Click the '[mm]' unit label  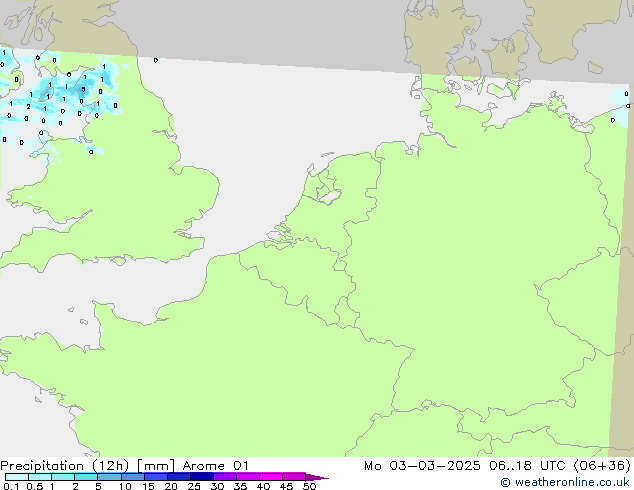coord(156,466)
